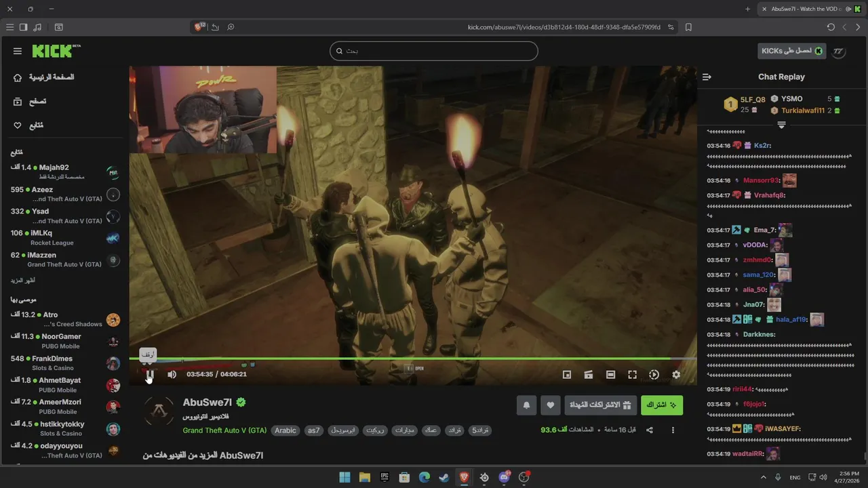The width and height of the screenshot is (868, 488).
Task: Select the as7 tag
Action: click(313, 430)
